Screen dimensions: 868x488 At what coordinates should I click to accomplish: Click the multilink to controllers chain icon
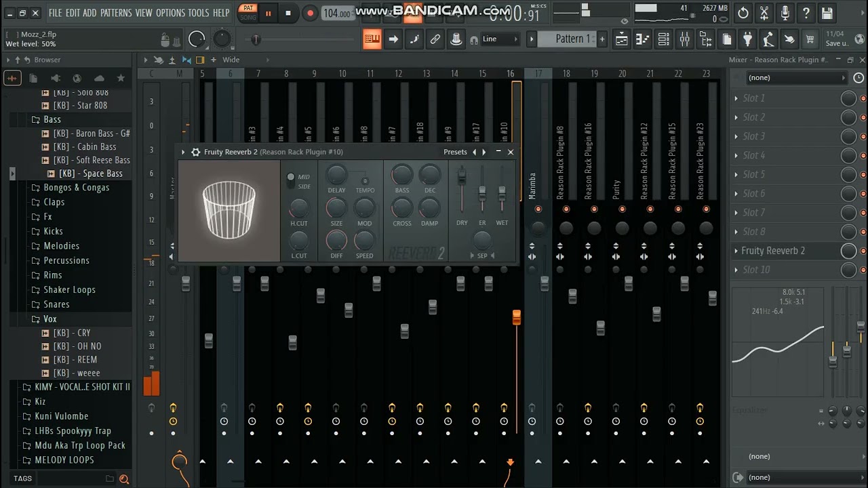tap(435, 39)
